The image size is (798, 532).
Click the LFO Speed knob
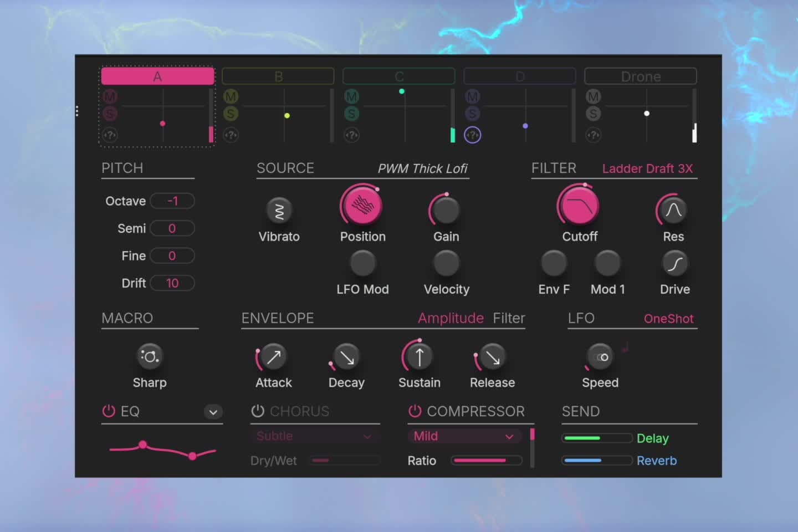pyautogui.click(x=600, y=357)
